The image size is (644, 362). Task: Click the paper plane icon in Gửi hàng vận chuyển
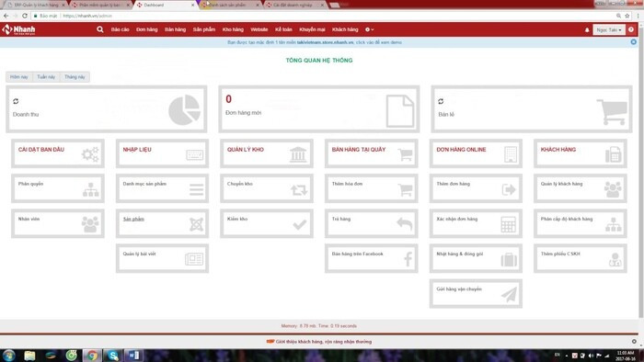click(509, 294)
